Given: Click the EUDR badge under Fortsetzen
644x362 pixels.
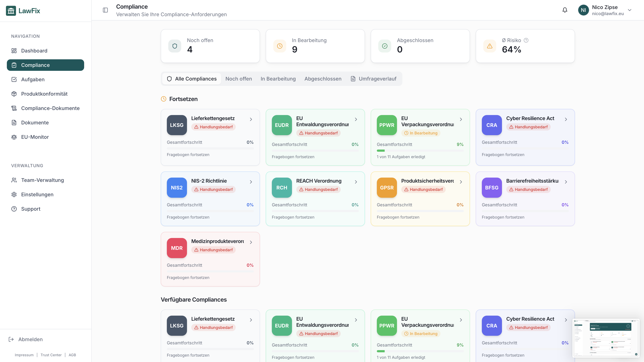Looking at the screenshot, I should [x=282, y=125].
